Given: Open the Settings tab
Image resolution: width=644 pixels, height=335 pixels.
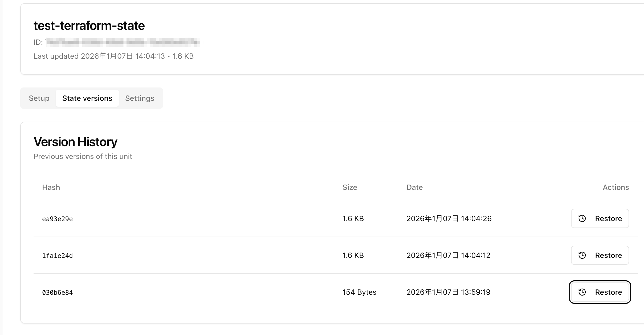Looking at the screenshot, I should pyautogui.click(x=140, y=98).
